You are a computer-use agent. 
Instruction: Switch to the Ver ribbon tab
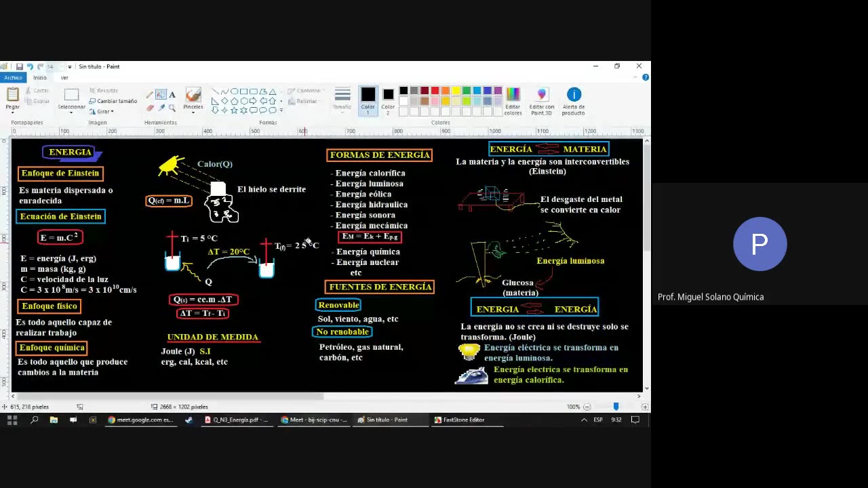(x=64, y=78)
